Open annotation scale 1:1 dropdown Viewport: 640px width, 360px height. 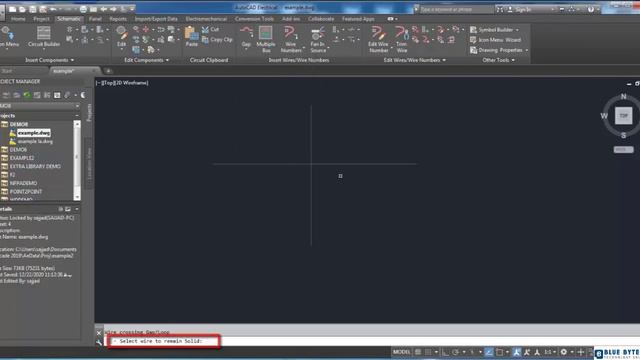point(550,352)
